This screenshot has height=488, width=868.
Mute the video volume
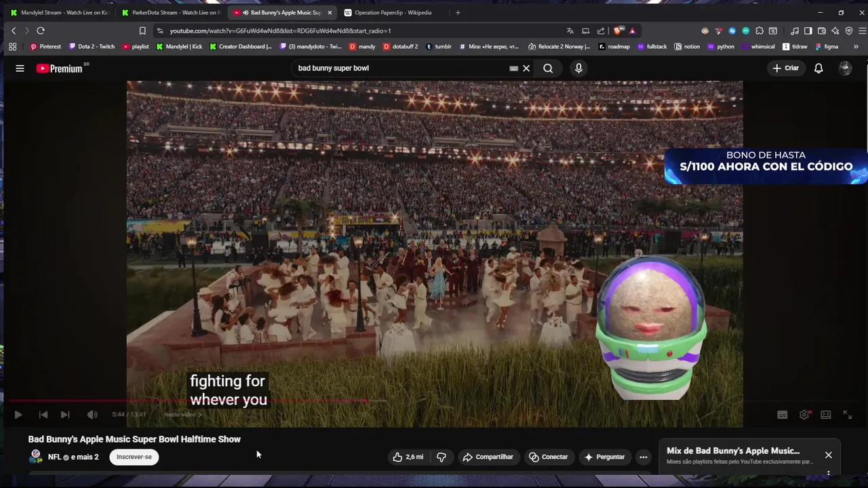[x=92, y=415]
